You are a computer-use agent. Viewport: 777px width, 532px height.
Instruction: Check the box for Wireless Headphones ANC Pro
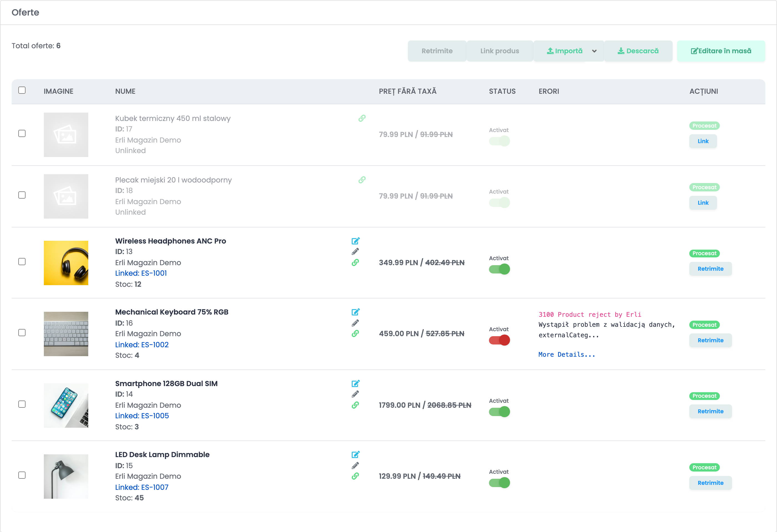tap(22, 262)
